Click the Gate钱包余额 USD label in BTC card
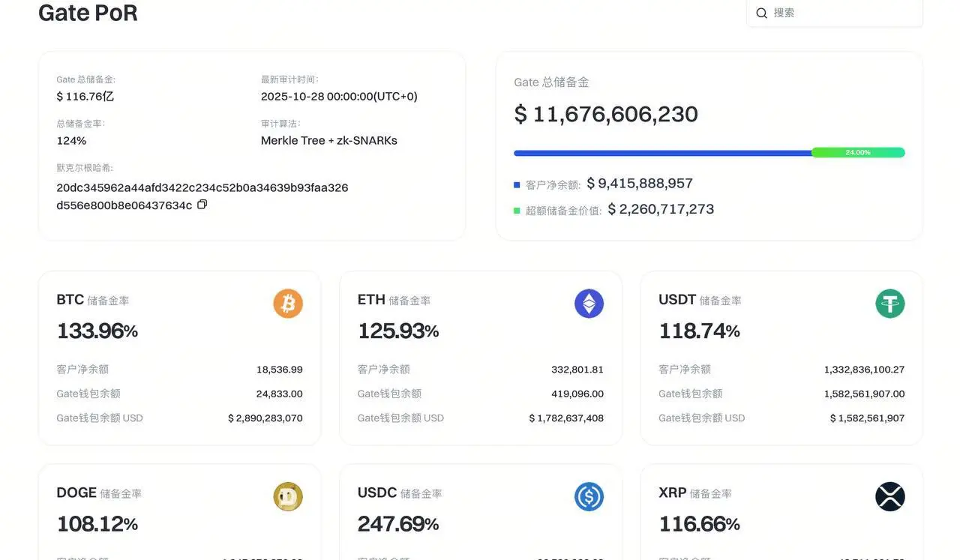The width and height of the screenshot is (960, 560). coord(100,418)
